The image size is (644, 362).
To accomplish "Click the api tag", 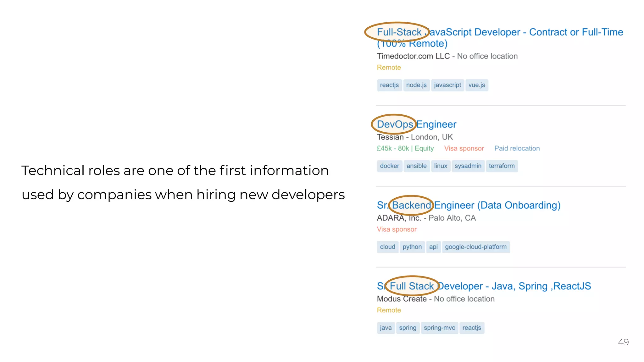I will point(433,247).
